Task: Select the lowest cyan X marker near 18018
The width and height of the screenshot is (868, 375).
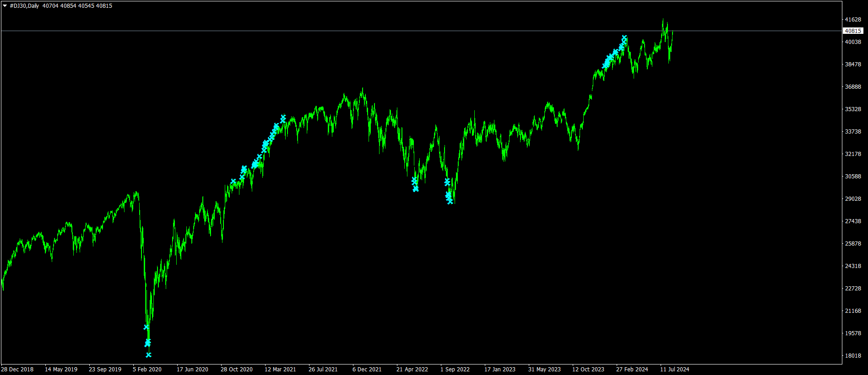Action: point(148,355)
